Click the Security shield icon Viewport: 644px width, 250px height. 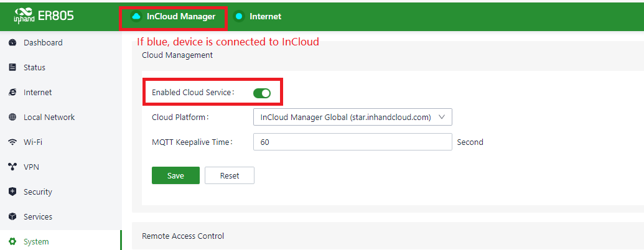(x=12, y=192)
